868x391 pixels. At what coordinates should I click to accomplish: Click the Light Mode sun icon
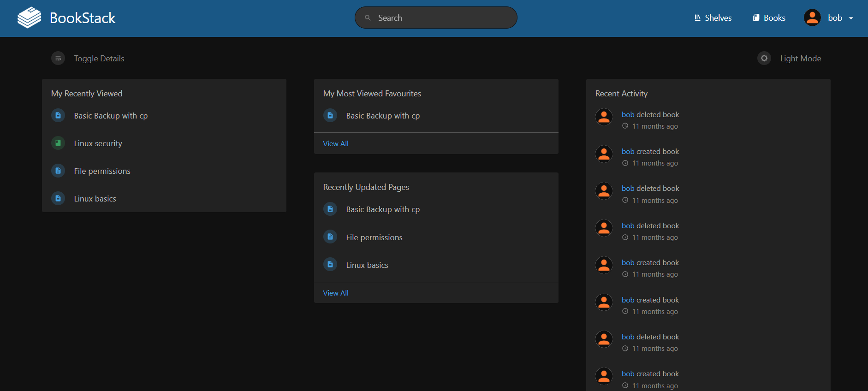click(x=764, y=59)
